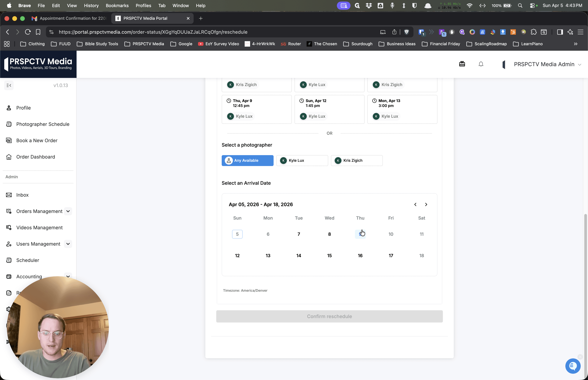Screen dimensions: 588x380
Task: Click the Confirm reschedule button
Action: point(329,316)
